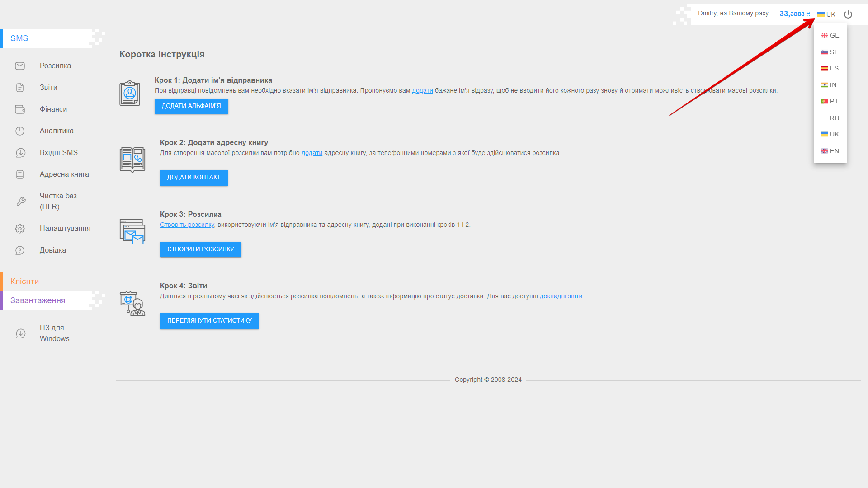Click the wrench icon for Чистка баз
This screenshot has width=868, height=488.
(x=21, y=202)
